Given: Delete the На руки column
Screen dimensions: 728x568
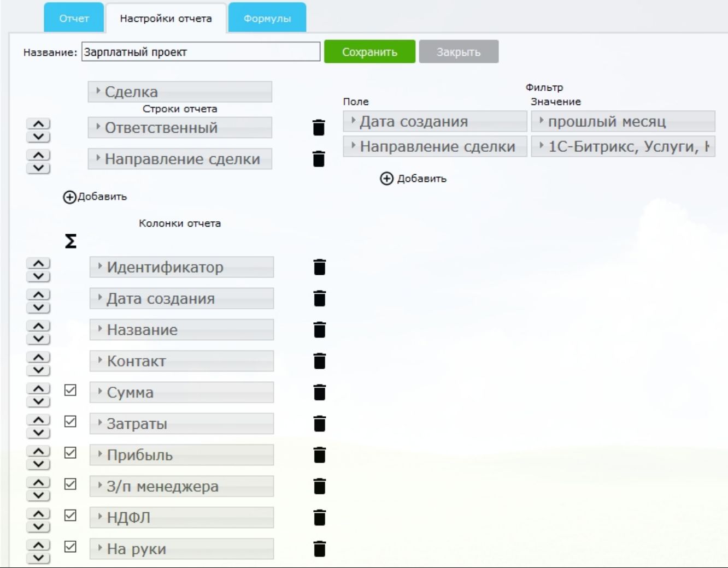Looking at the screenshot, I should (x=320, y=549).
